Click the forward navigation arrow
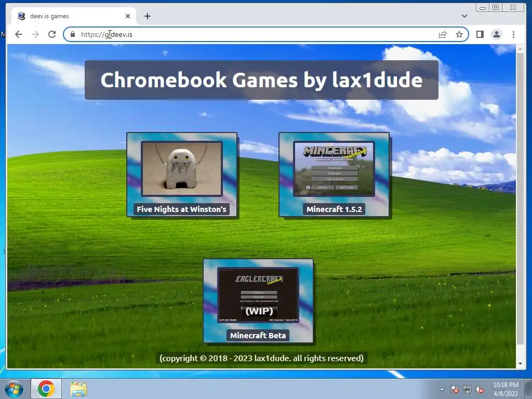 point(35,34)
